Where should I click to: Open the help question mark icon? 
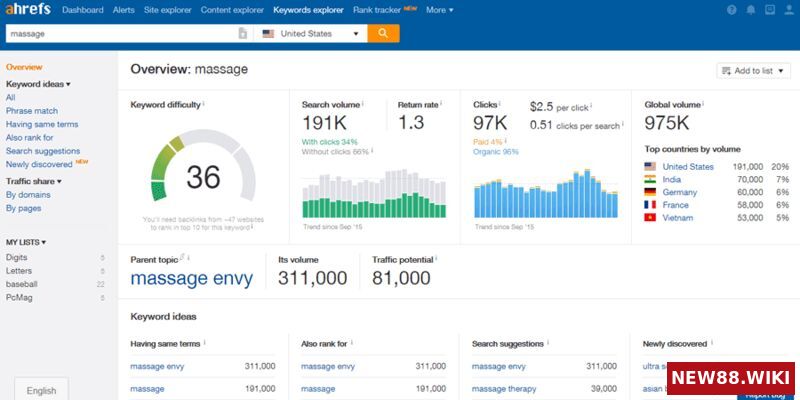pyautogui.click(x=732, y=10)
